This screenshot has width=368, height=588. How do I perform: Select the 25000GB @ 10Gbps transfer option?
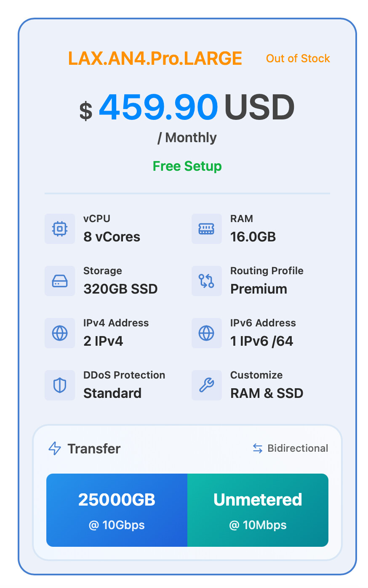click(x=117, y=510)
